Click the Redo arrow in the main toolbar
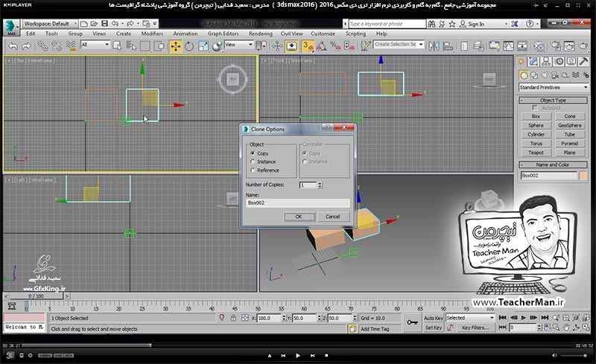 click(26, 46)
